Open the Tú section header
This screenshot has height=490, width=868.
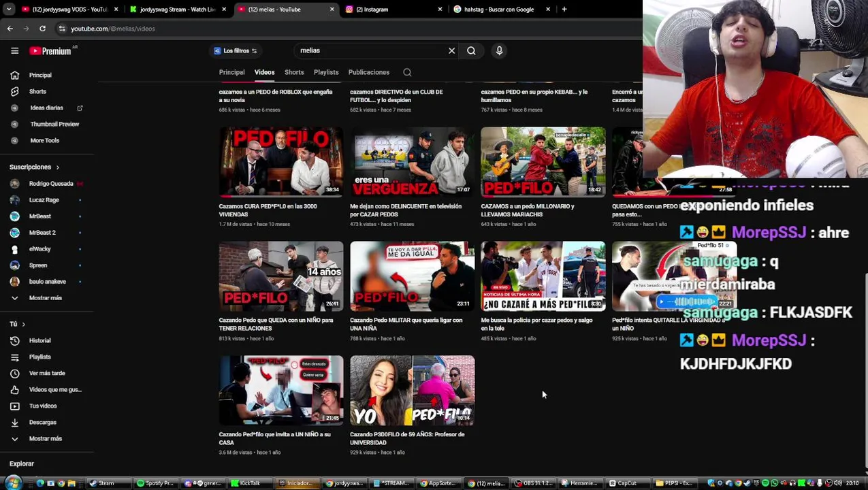click(x=17, y=325)
